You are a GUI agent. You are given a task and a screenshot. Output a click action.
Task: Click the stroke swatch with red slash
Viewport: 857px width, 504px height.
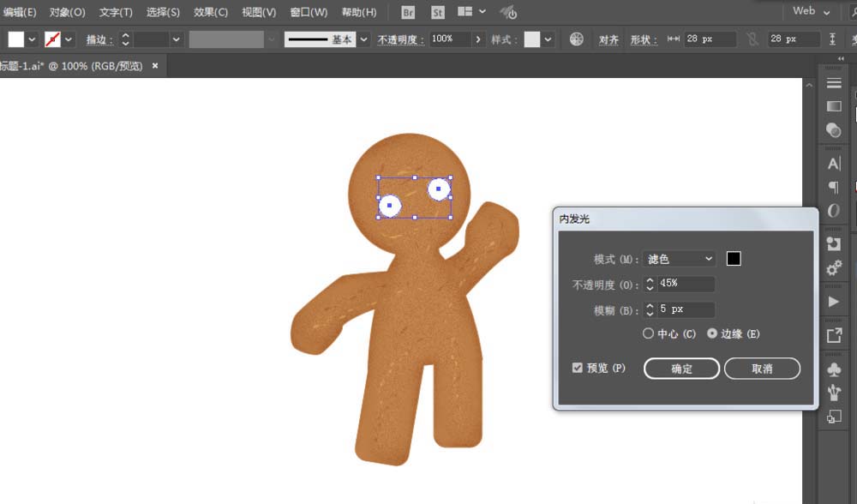click(52, 39)
